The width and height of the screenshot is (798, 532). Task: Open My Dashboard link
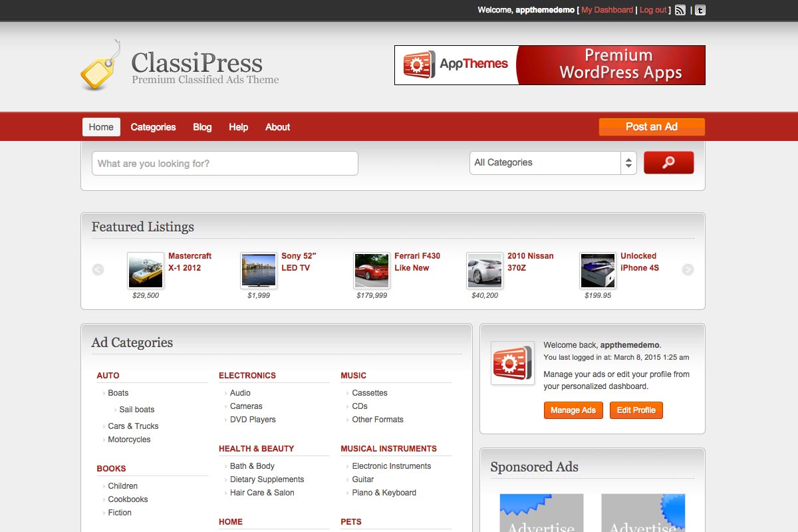coord(607,10)
